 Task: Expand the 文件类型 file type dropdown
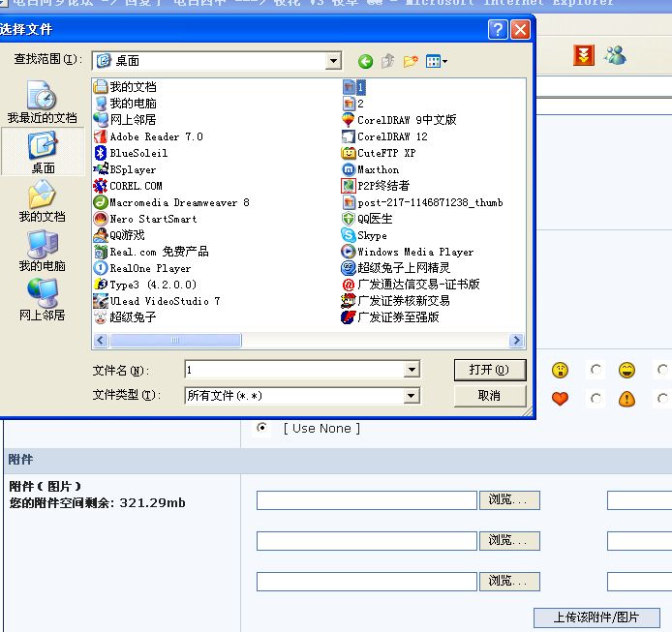pos(412,396)
